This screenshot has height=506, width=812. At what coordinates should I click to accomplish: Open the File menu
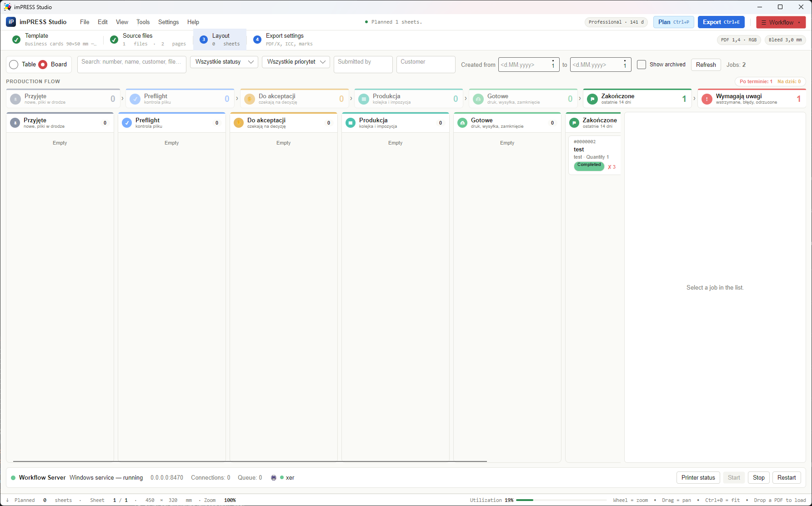pyautogui.click(x=85, y=22)
